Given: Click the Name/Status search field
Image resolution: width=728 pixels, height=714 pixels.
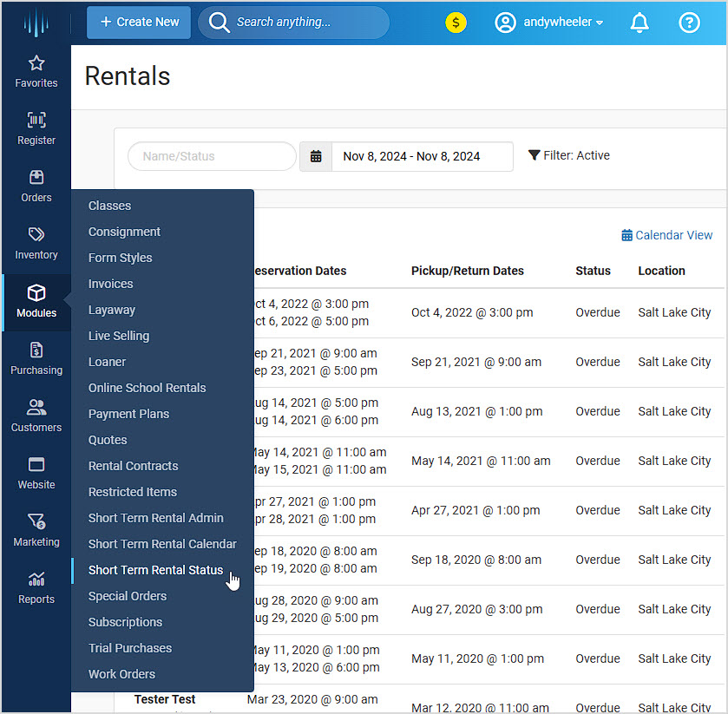Looking at the screenshot, I should click(213, 156).
